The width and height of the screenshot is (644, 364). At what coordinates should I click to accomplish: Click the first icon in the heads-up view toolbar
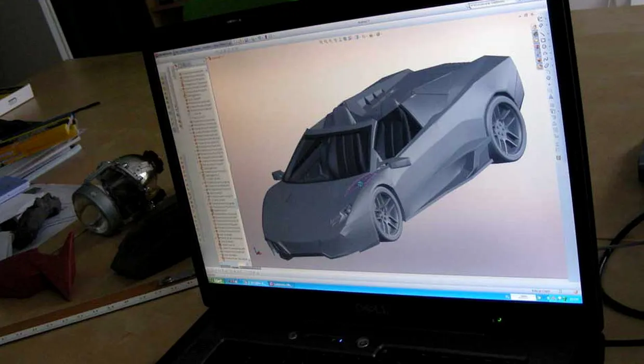[x=321, y=41]
